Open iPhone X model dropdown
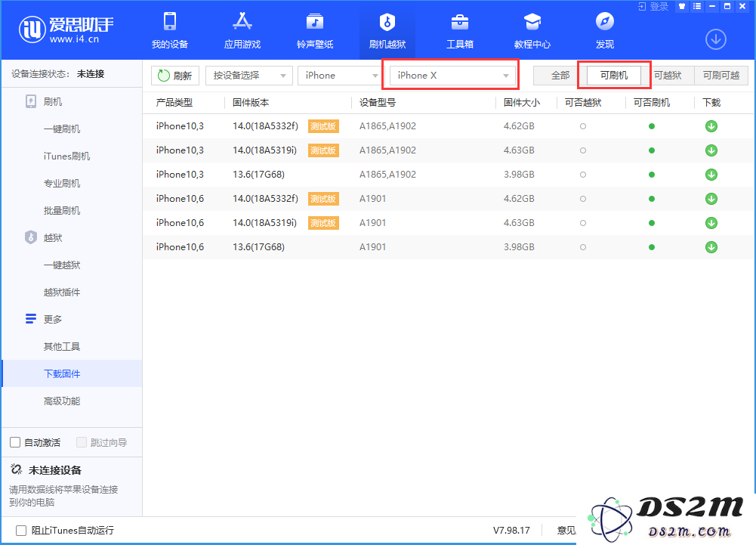This screenshot has height=545, width=756. 452,76
